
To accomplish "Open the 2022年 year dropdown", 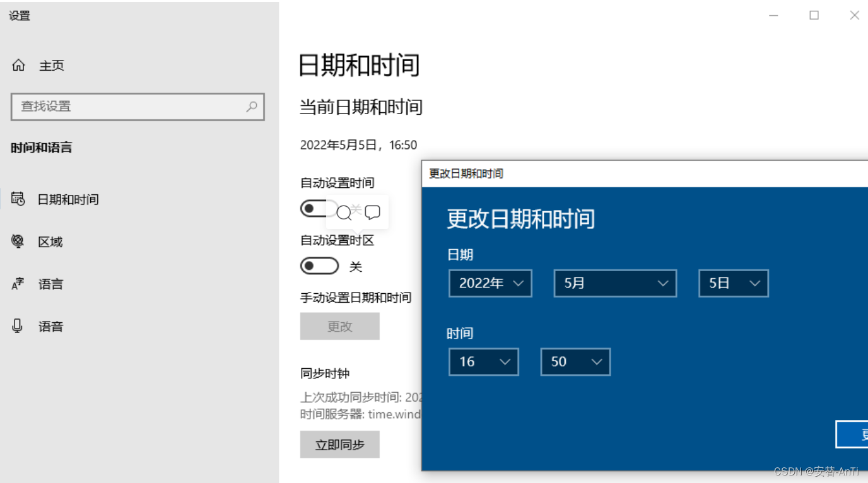I will (490, 283).
